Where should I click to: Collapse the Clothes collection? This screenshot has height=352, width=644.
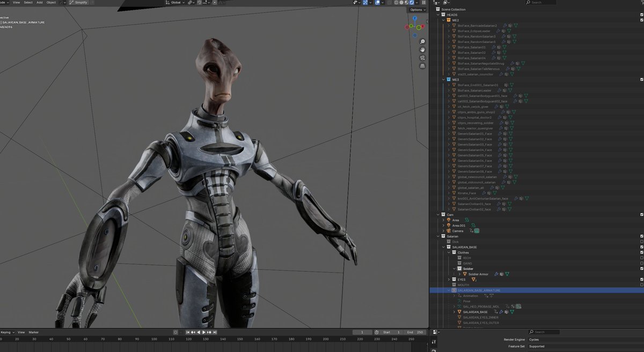point(449,252)
